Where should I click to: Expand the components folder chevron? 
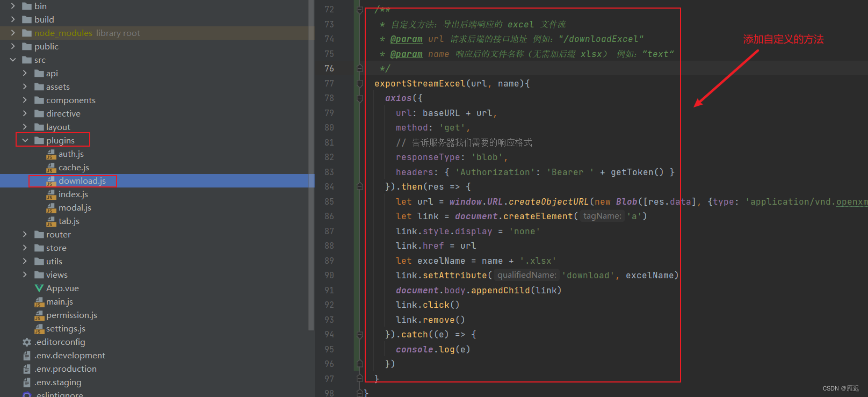[x=25, y=100]
